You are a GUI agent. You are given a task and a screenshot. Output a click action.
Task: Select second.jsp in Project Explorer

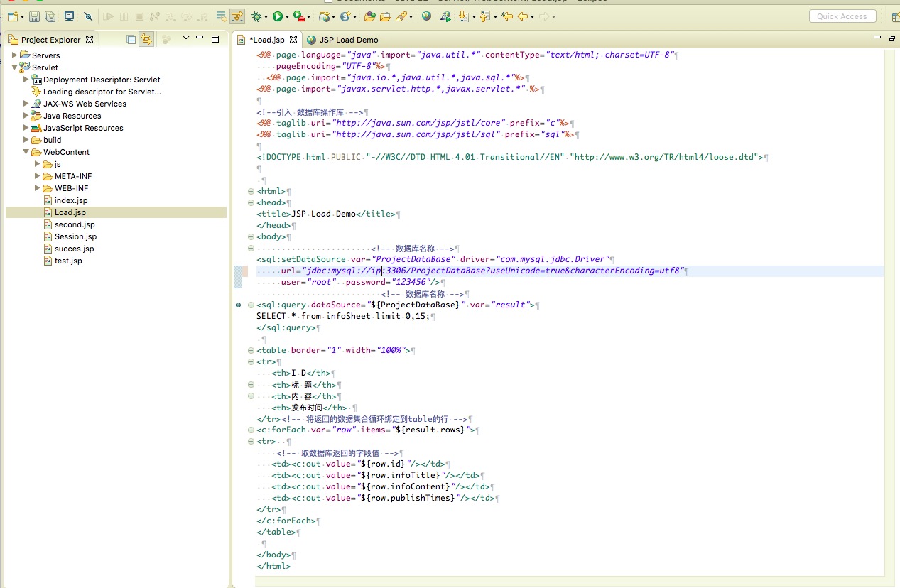69,224
